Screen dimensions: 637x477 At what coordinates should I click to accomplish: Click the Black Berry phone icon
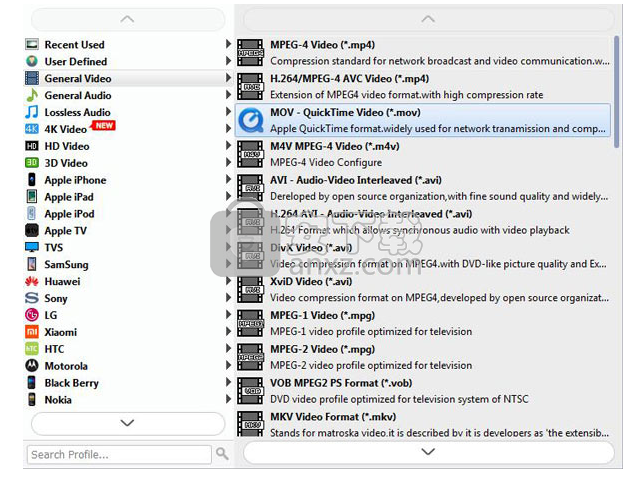[x=32, y=383]
